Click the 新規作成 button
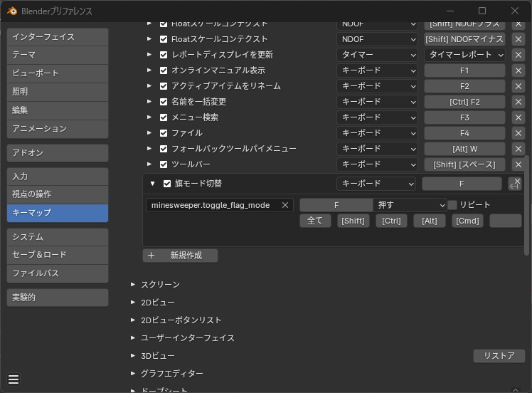 click(181, 256)
